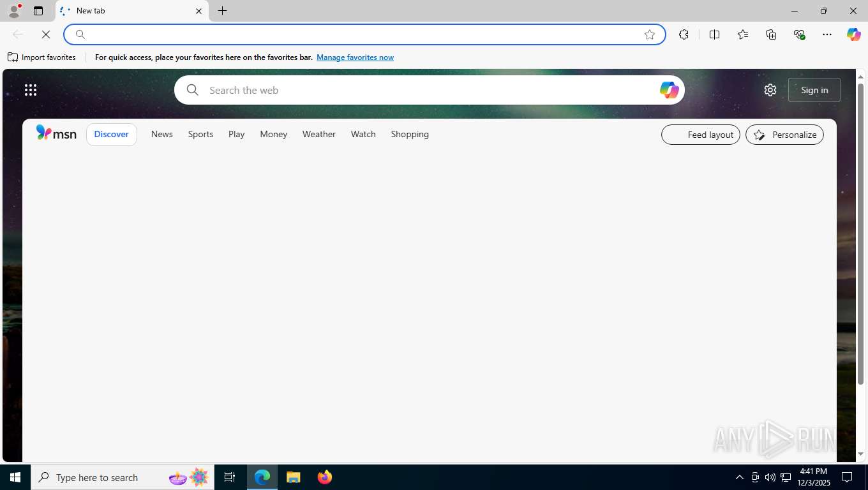Click Import favorites
This screenshot has height=490, width=868.
coord(41,57)
